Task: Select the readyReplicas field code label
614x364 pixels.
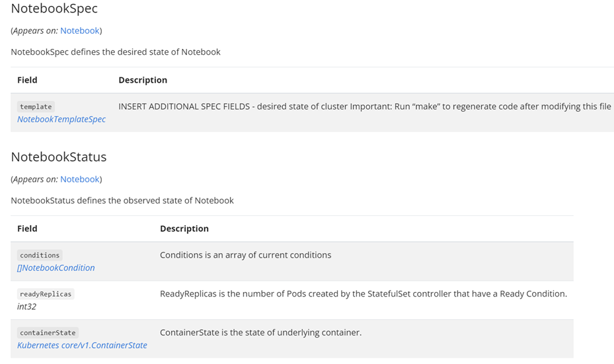Action: click(46, 294)
